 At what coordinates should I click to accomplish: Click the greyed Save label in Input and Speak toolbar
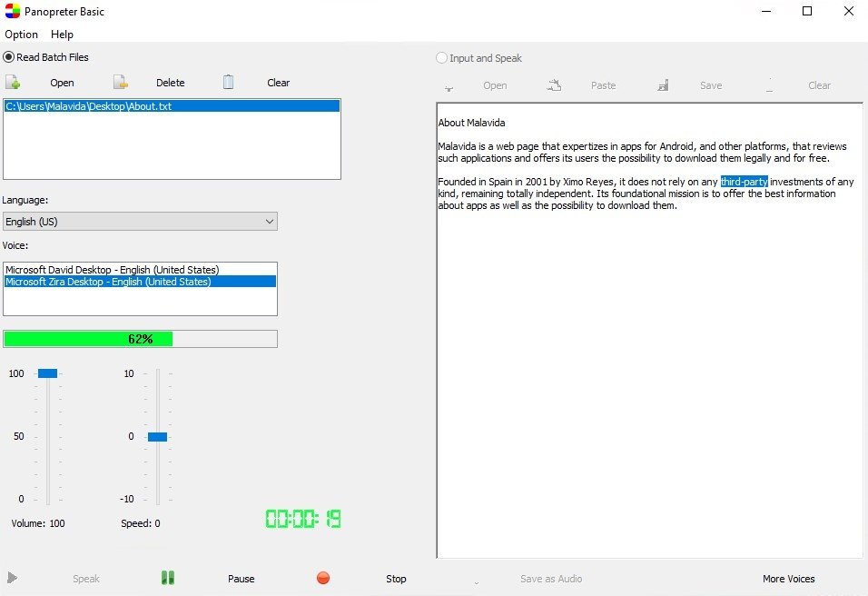[x=711, y=85]
